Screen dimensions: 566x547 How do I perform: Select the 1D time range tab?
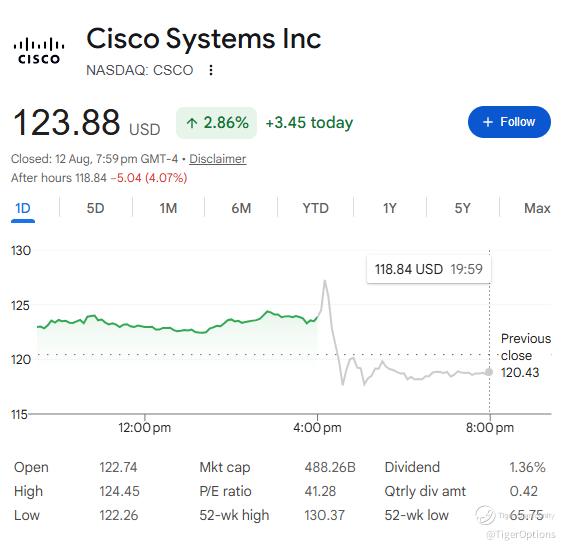click(x=23, y=208)
